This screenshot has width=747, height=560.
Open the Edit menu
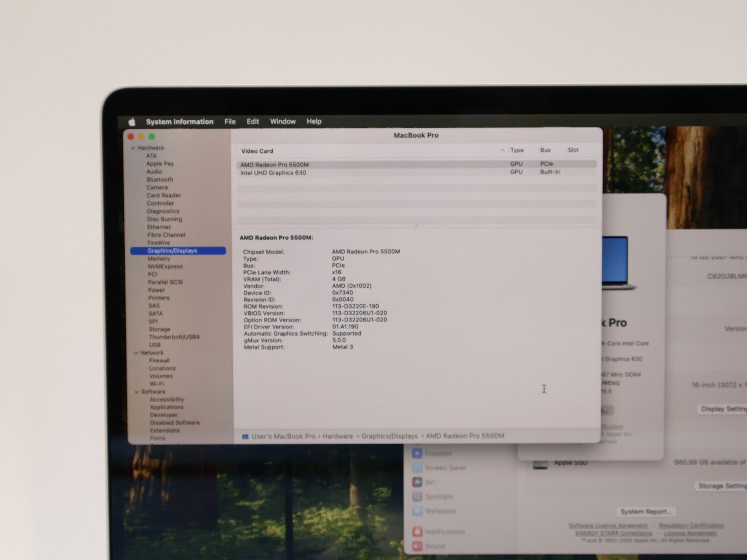(253, 121)
